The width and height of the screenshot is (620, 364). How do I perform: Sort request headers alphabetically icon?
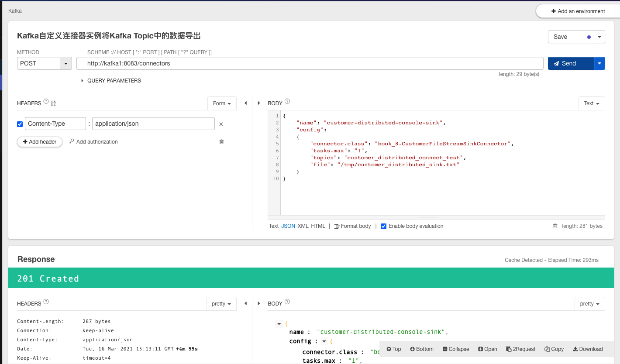coord(53,103)
